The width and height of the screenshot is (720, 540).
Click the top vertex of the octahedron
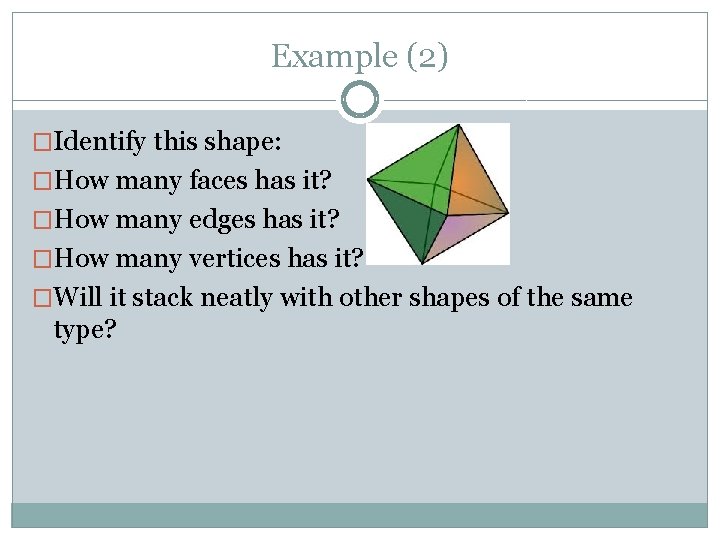click(x=458, y=127)
